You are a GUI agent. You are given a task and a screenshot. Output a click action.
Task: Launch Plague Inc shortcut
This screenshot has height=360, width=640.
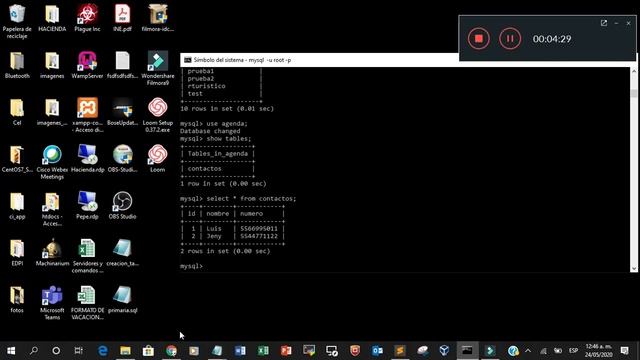(87, 19)
